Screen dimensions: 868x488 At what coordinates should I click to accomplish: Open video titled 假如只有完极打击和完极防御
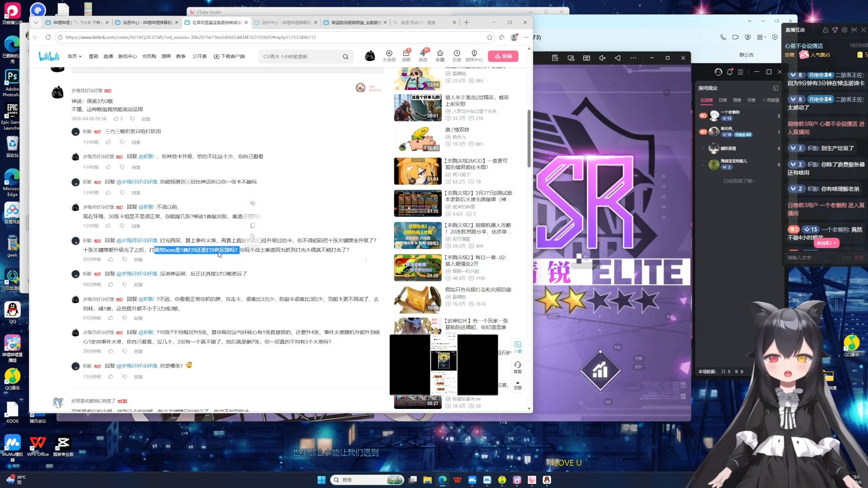[x=478, y=290]
